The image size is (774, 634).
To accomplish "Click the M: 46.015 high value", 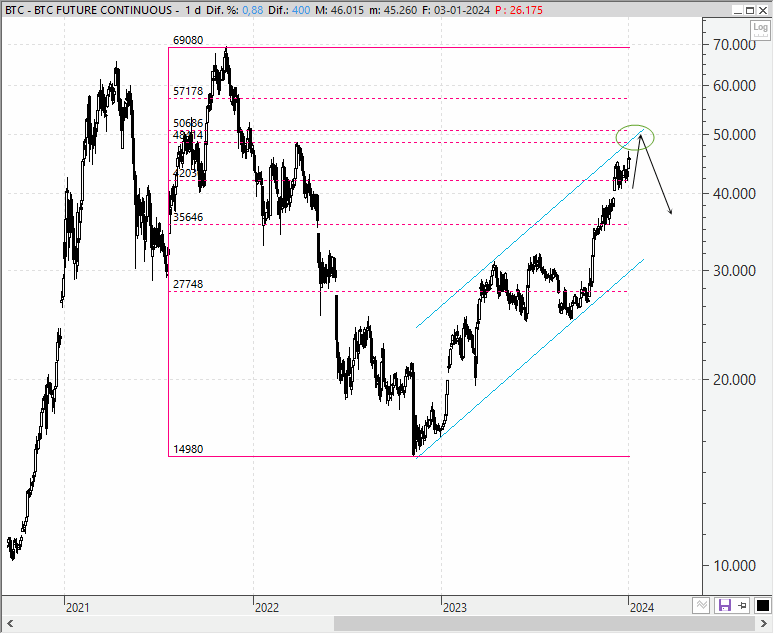I will tap(338, 10).
